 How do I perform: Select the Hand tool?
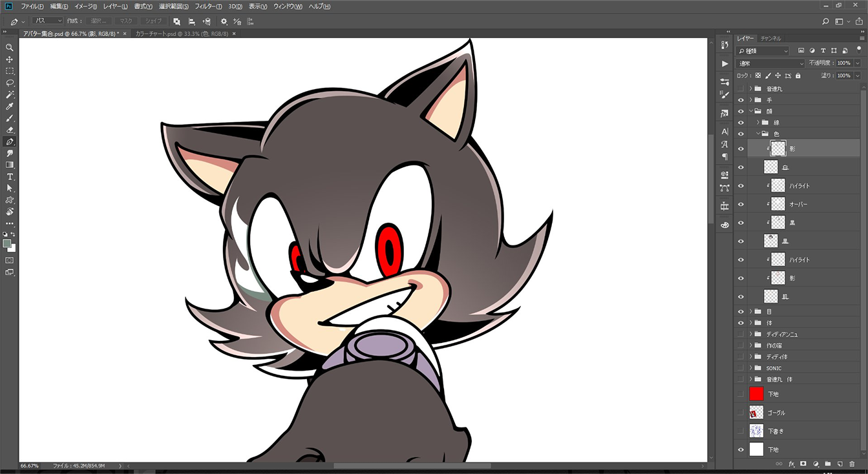point(10,212)
